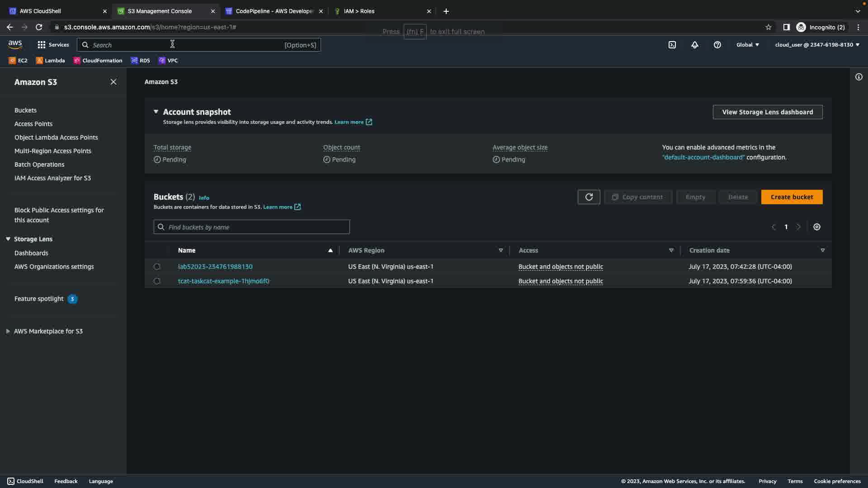Open the notifications bell icon
The image size is (868, 488).
point(695,45)
